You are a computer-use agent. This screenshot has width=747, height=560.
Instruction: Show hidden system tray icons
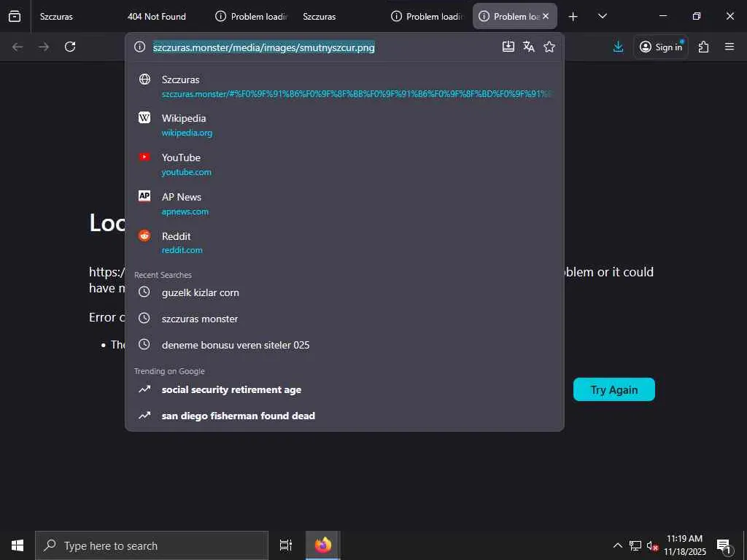617,545
